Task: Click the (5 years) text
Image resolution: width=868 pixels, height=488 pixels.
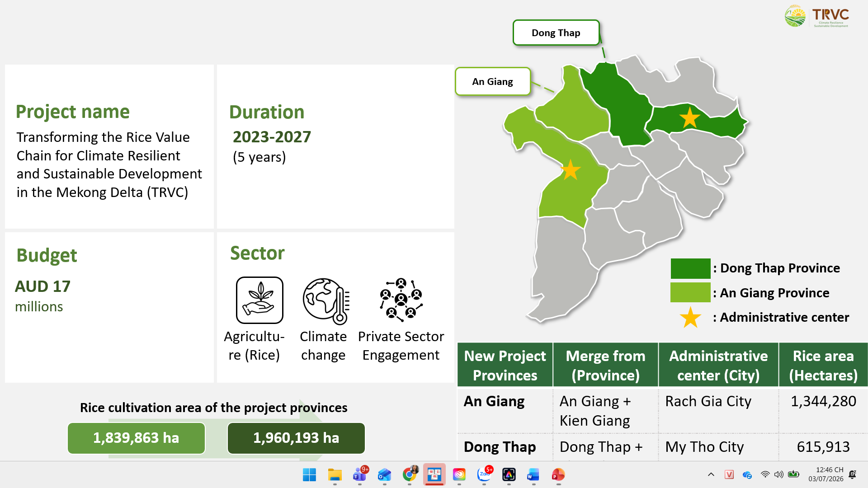Action: coord(259,157)
